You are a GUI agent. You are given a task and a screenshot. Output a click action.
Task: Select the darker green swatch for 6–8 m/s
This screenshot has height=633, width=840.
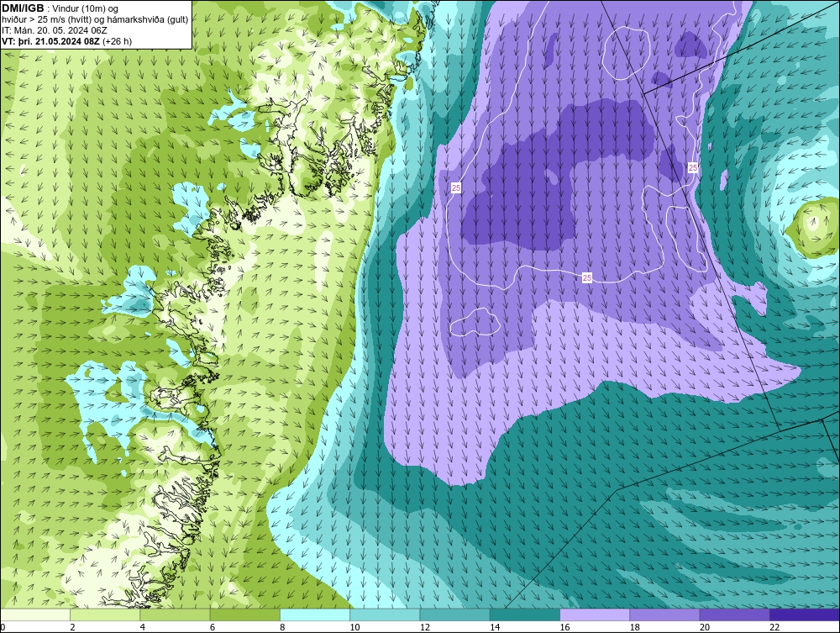pyautogui.click(x=244, y=615)
